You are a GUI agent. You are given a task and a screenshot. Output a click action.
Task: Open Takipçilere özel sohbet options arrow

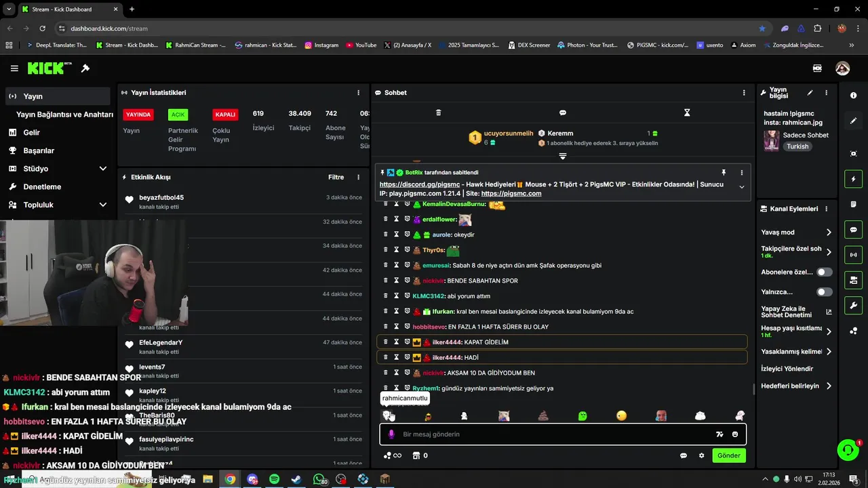click(829, 252)
